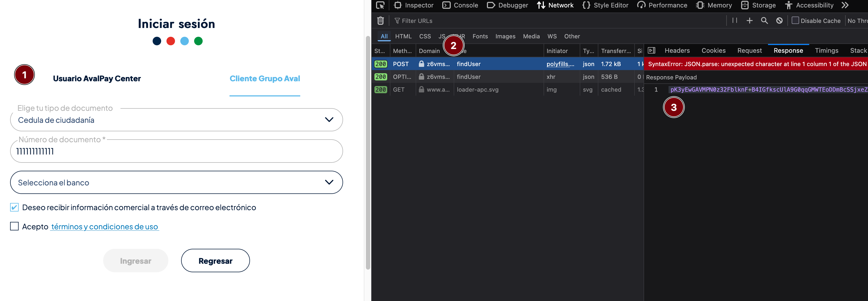Filter requests by Images
This screenshot has width=868, height=301.
pos(505,36)
